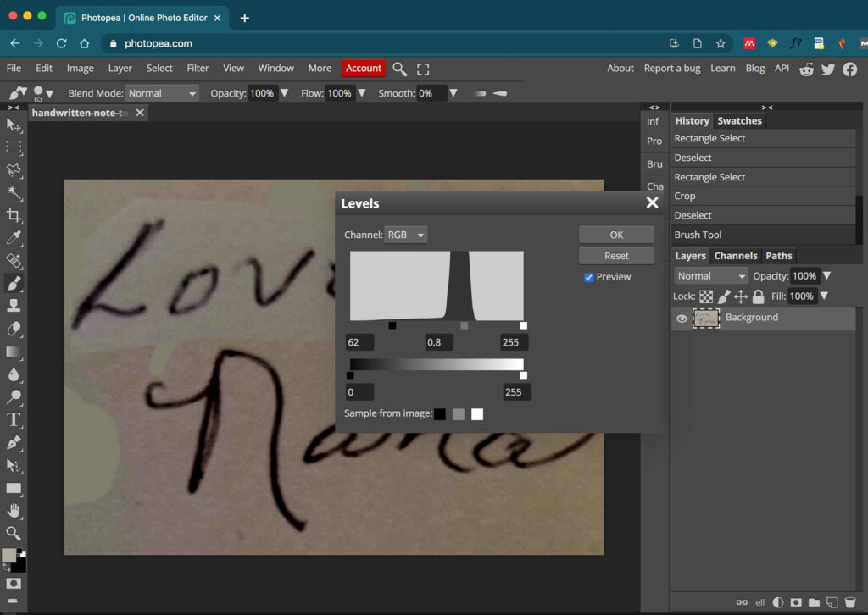Screen dimensions: 868x615
Task: Activate the Gradient tool
Action: pos(13,352)
